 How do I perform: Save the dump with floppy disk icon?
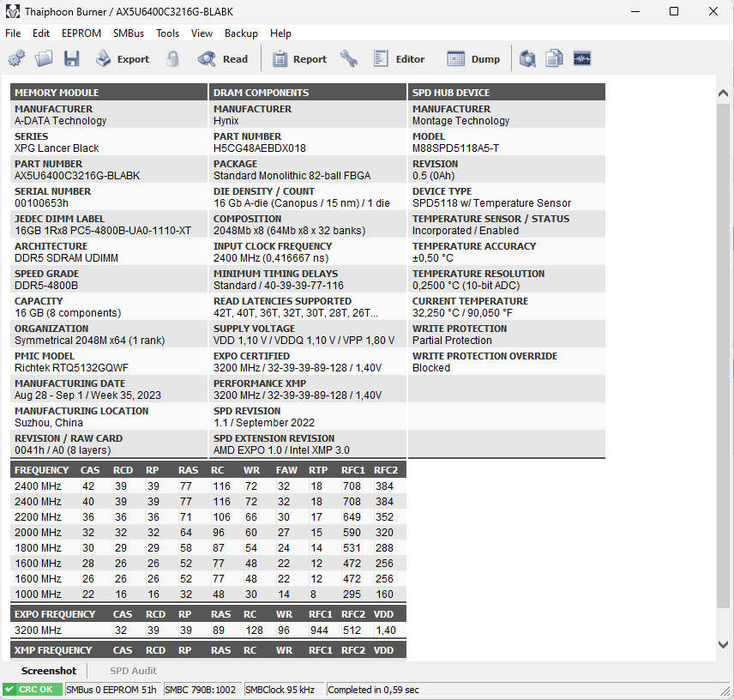click(x=72, y=59)
